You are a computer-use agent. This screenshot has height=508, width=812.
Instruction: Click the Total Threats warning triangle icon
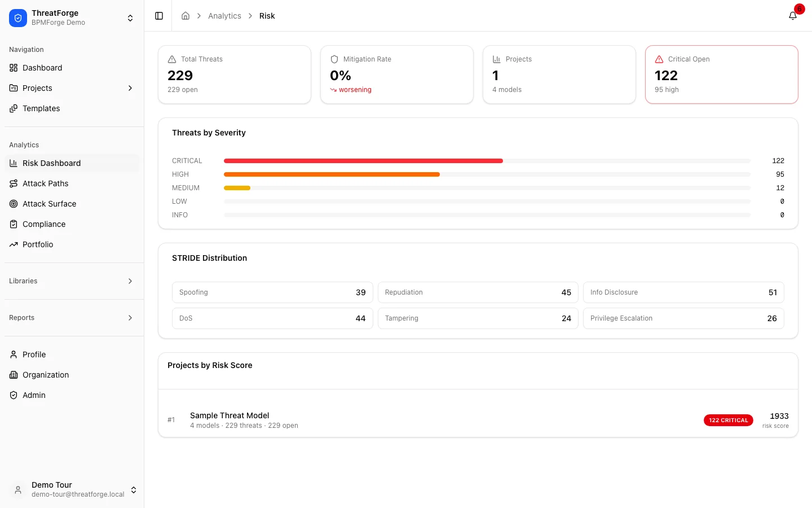pos(172,59)
